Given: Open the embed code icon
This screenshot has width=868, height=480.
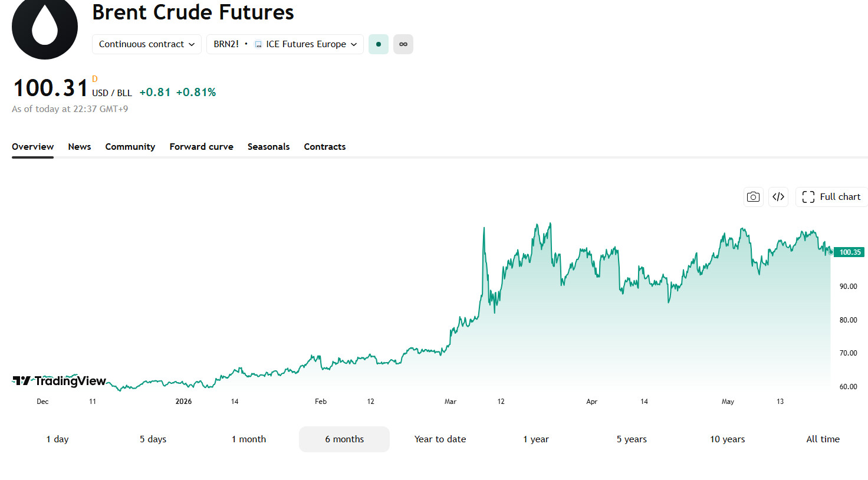Looking at the screenshot, I should [778, 197].
